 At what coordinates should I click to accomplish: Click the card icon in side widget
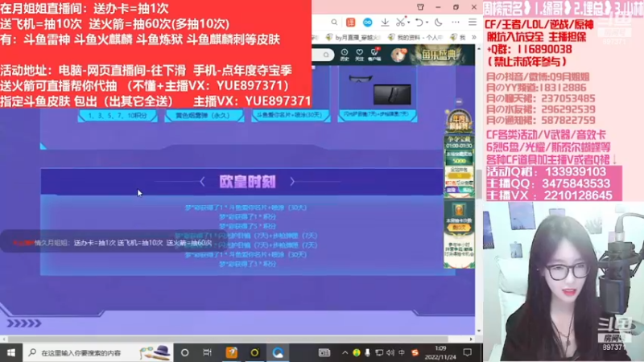point(459,211)
